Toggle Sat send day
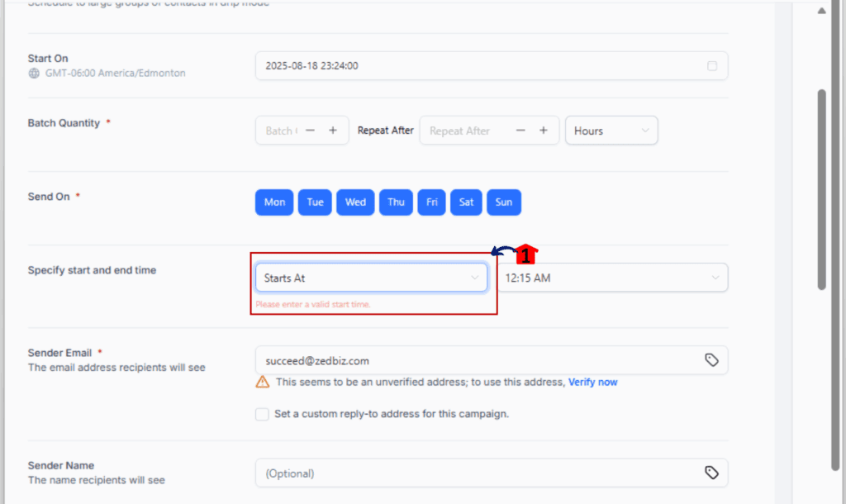This screenshot has height=504, width=846. (x=466, y=202)
